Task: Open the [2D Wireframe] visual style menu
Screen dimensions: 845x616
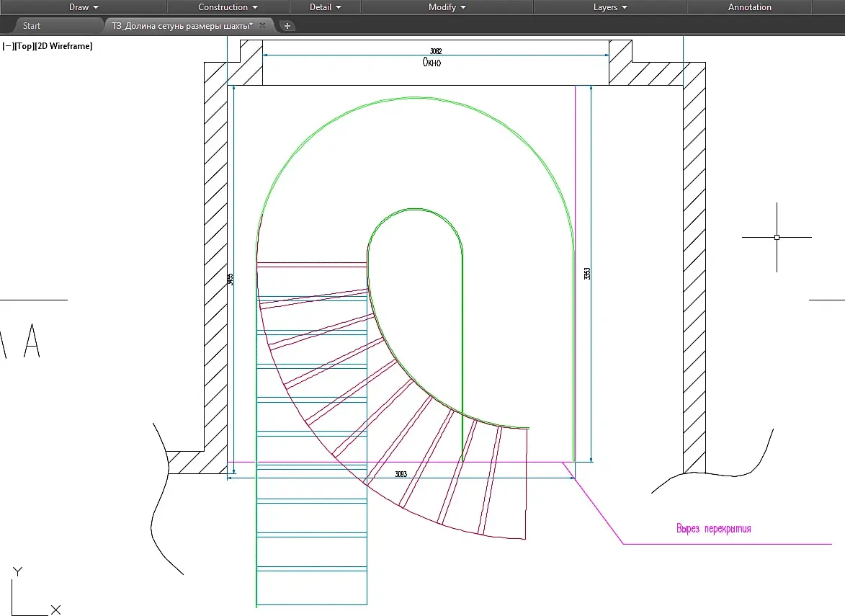Action: point(63,46)
